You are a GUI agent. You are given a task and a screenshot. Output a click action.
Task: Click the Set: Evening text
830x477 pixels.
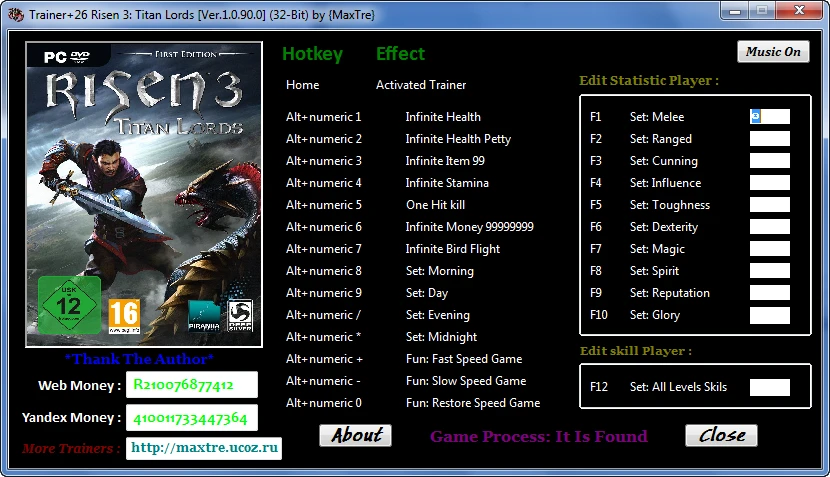pos(438,315)
